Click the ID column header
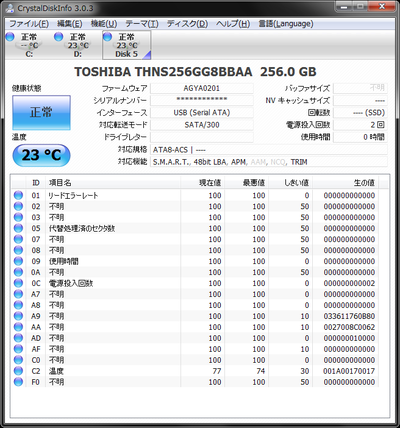Image resolution: width=400 pixels, height=428 pixels. [x=36, y=183]
